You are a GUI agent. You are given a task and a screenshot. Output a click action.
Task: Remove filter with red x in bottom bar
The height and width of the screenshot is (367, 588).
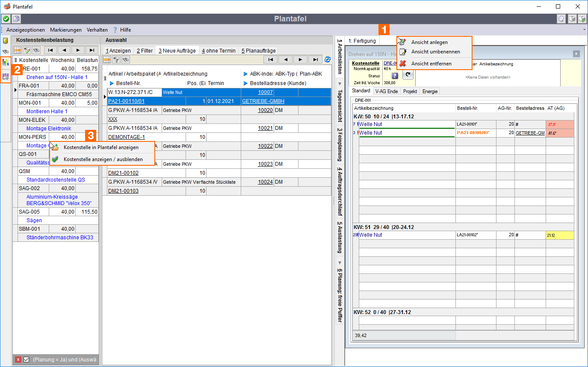[x=18, y=359]
